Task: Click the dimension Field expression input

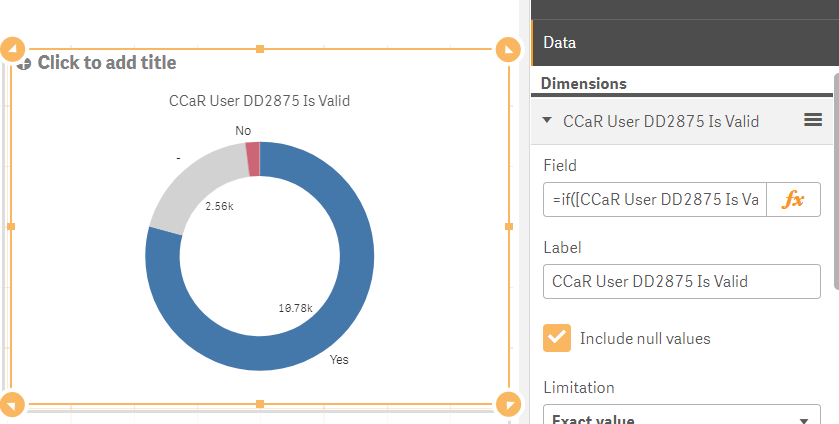Action: pyautogui.click(x=656, y=199)
